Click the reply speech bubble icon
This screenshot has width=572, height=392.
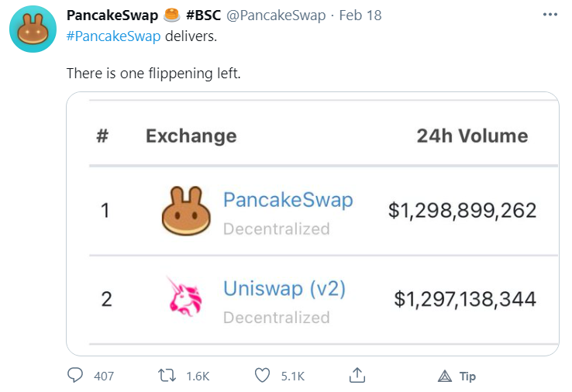tap(75, 376)
